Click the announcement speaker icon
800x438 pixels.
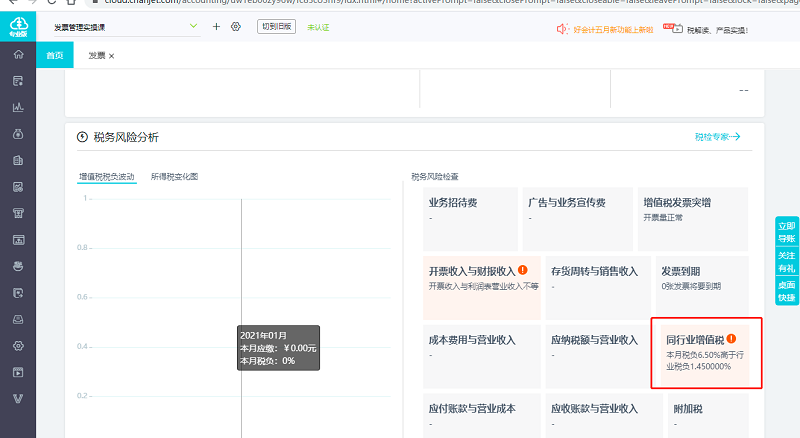pos(562,29)
